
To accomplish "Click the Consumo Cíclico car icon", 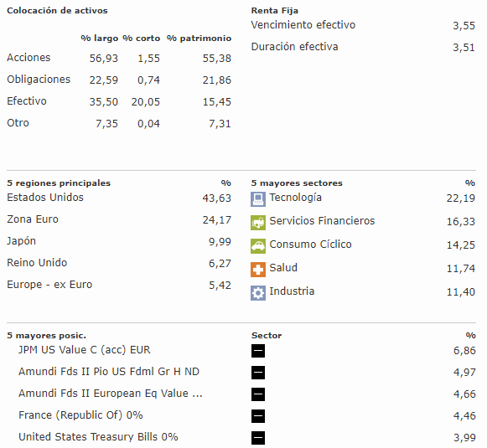I will pos(258,246).
